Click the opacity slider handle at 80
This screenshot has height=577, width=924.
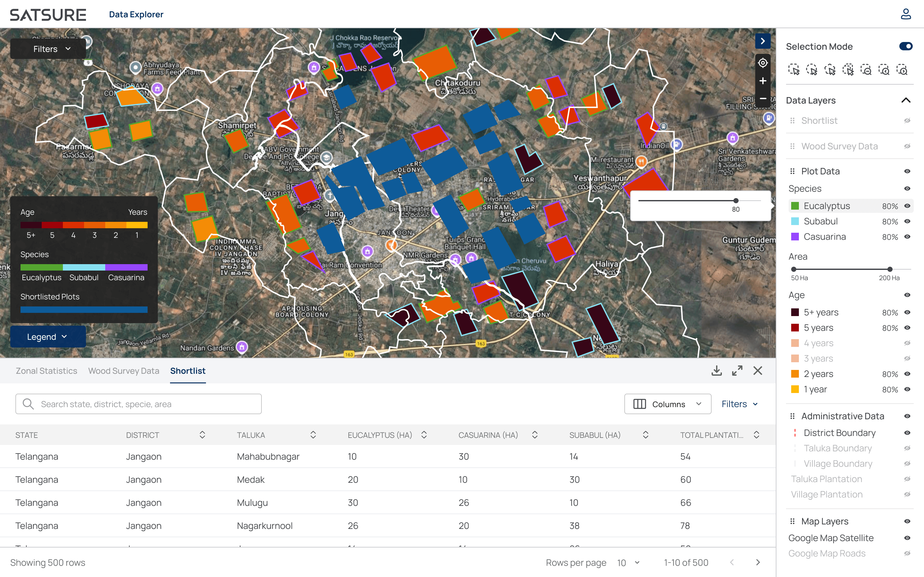[x=736, y=201]
